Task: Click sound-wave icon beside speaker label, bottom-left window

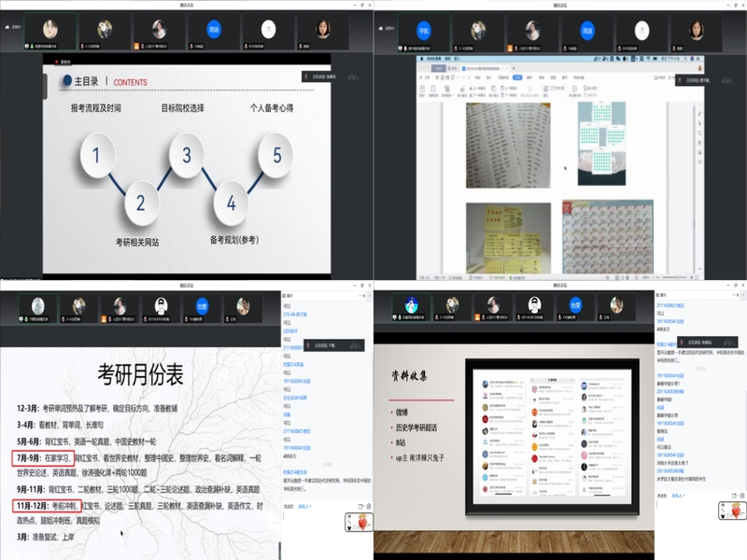Action: pos(356,345)
